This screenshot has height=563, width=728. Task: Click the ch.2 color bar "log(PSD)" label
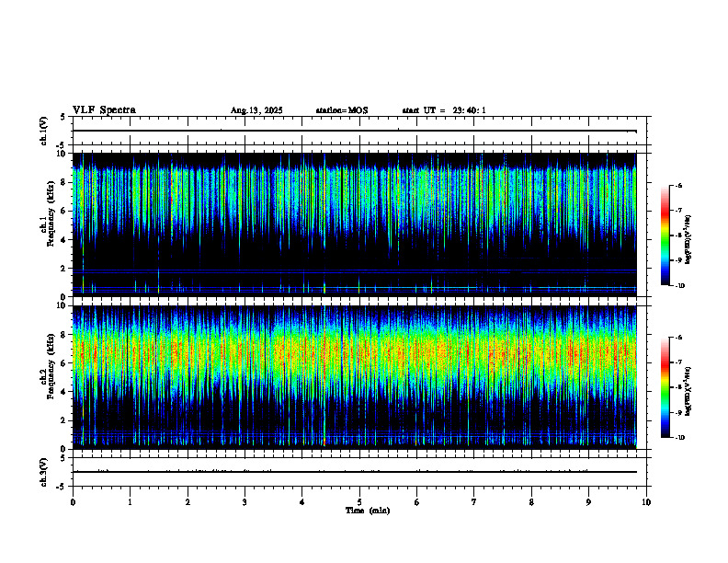pyautogui.click(x=688, y=391)
